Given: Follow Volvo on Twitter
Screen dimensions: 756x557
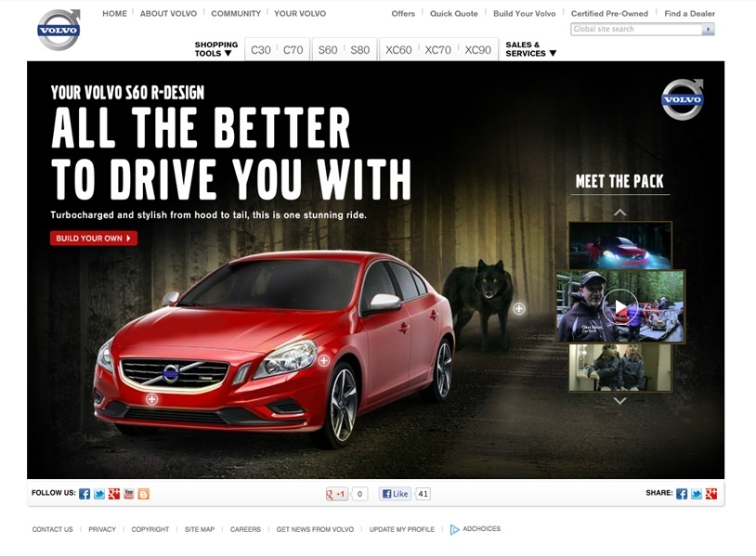Looking at the screenshot, I should (99, 493).
